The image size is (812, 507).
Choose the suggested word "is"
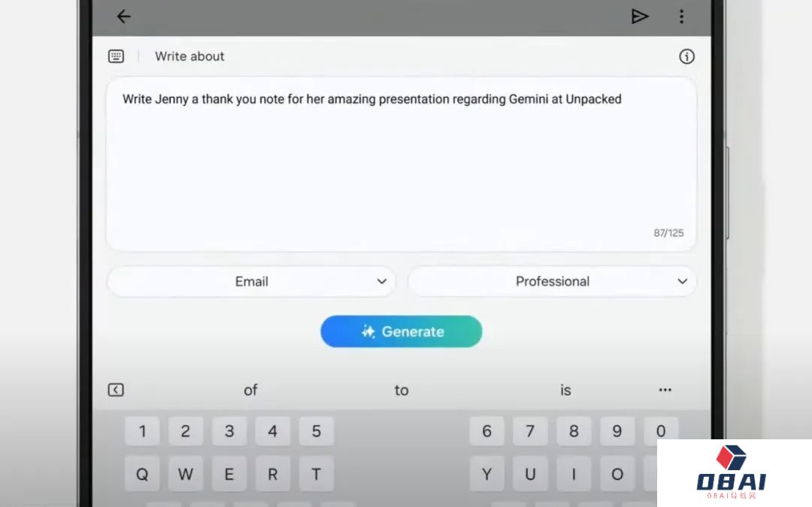[x=565, y=390]
